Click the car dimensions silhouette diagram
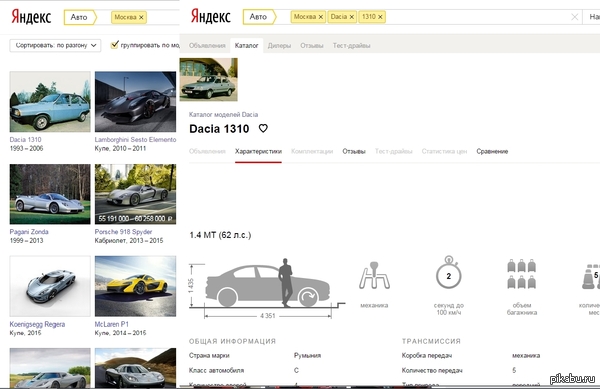The height and width of the screenshot is (389, 600). point(267,288)
